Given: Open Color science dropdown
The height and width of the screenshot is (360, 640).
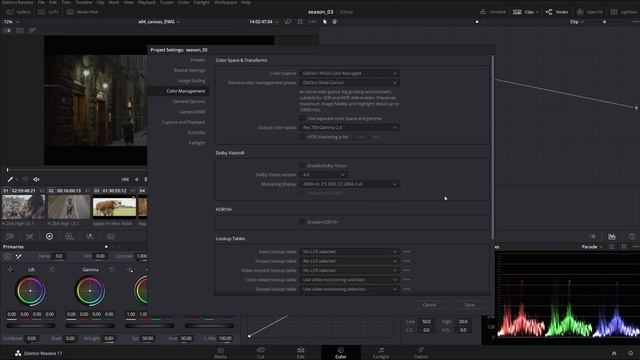Looking at the screenshot, I should tap(349, 73).
